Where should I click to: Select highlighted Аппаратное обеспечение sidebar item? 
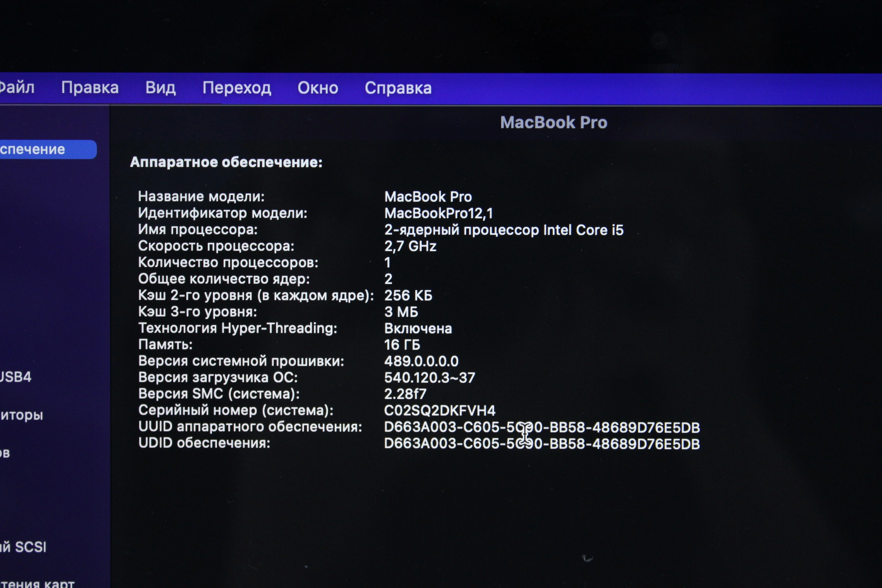pos(41,149)
